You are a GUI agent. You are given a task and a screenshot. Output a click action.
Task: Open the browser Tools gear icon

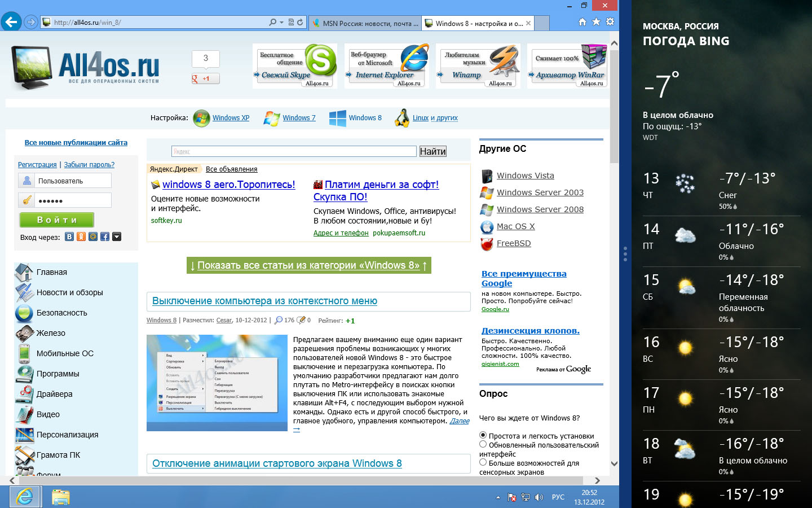point(610,22)
